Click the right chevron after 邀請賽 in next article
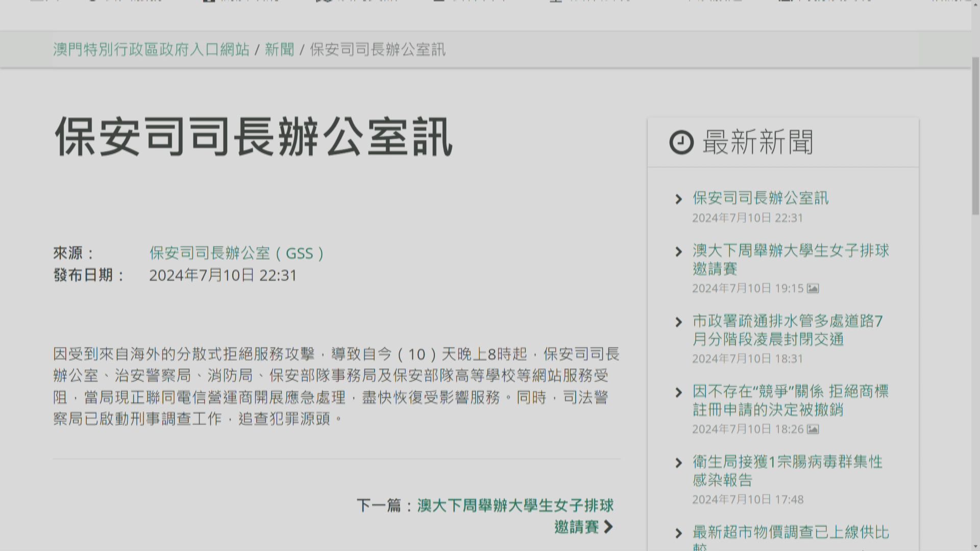This screenshot has width=980, height=551. point(608,527)
